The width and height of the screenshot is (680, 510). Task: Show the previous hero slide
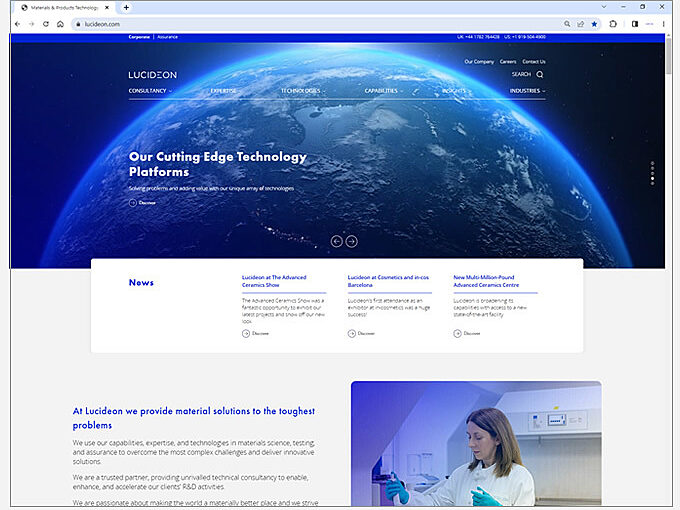coord(337,241)
